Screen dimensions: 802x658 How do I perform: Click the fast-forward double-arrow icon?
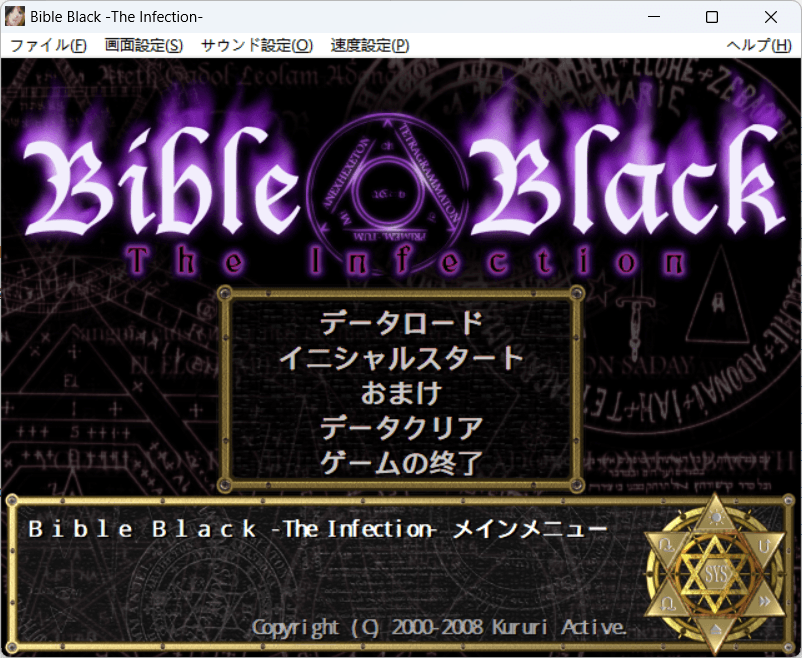765,602
